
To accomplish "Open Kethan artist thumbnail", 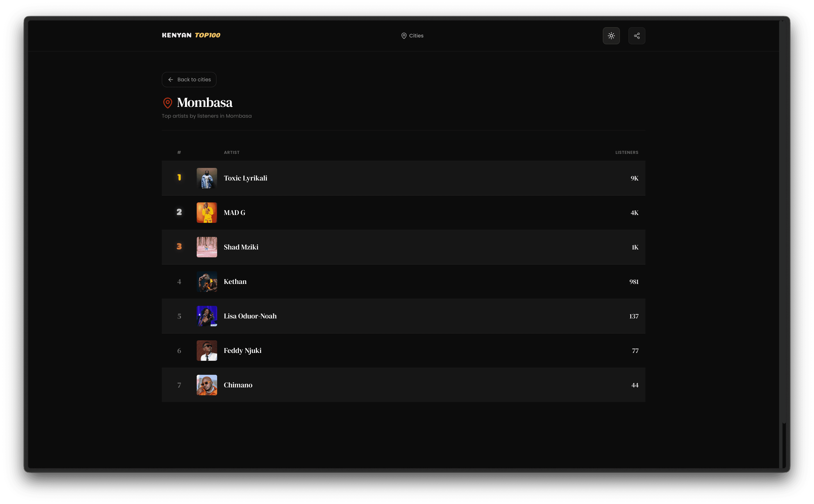I will [x=207, y=282].
